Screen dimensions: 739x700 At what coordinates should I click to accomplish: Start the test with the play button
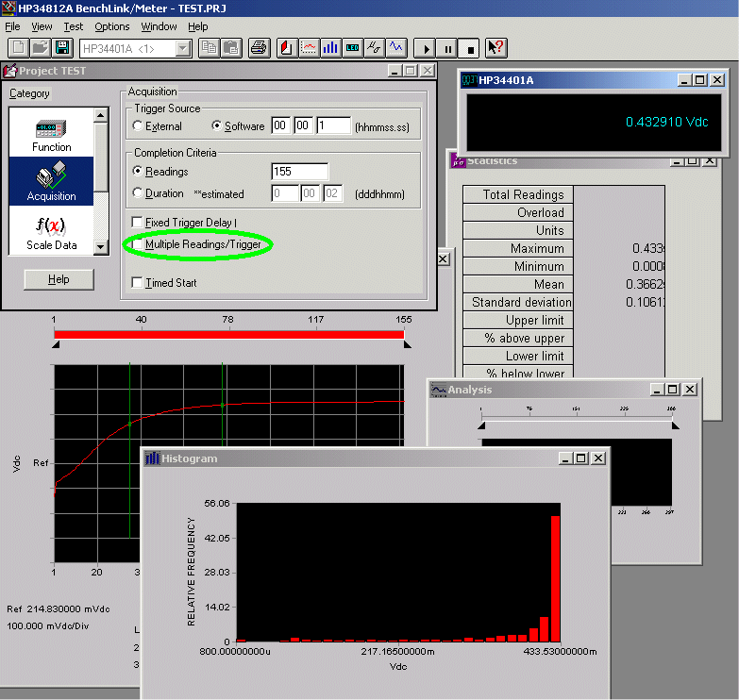tap(424, 48)
